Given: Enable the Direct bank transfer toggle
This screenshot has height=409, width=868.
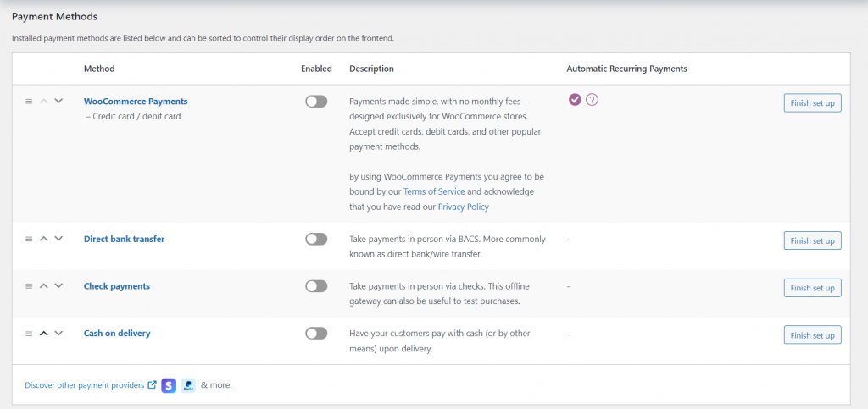Looking at the screenshot, I should point(316,240).
